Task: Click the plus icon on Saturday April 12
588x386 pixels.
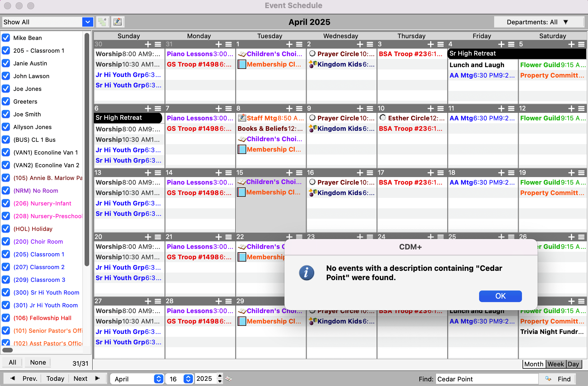Action: [x=571, y=109]
